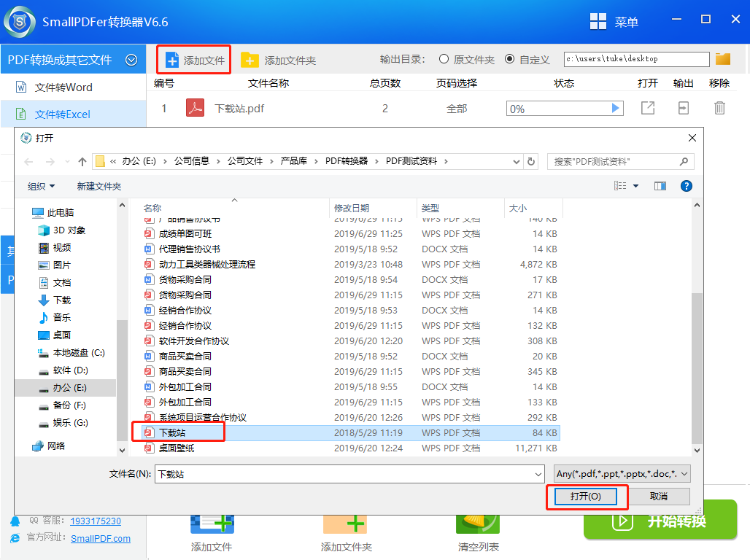Image resolution: width=750 pixels, height=560 pixels.
Task: Click the 开始转换 green button
Action: [x=660, y=521]
